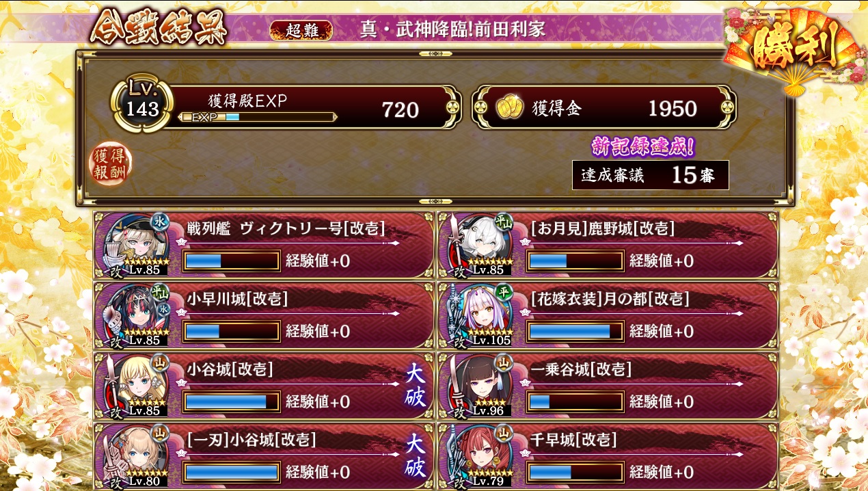Select the [お月見]鹿野城 character portrait
This screenshot has width=868, height=491.
pos(480,245)
